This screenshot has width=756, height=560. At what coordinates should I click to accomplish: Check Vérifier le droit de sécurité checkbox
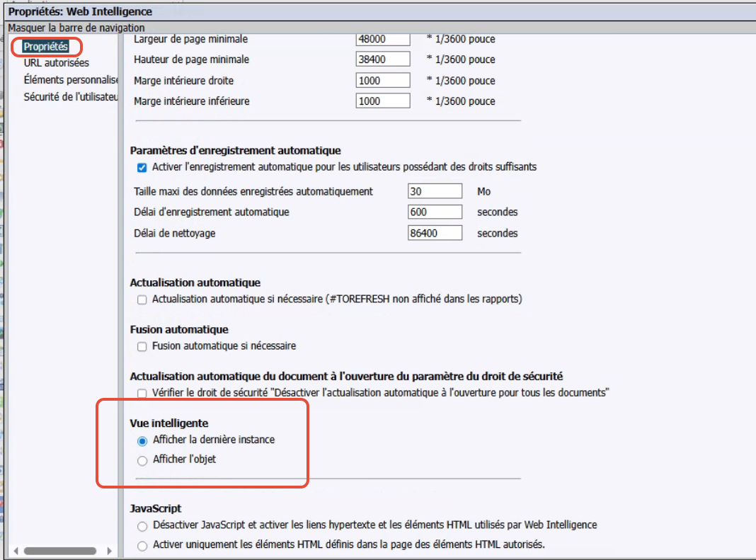(142, 393)
